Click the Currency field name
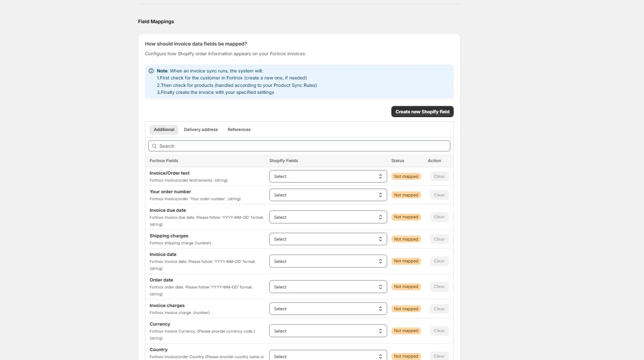 [160, 324]
